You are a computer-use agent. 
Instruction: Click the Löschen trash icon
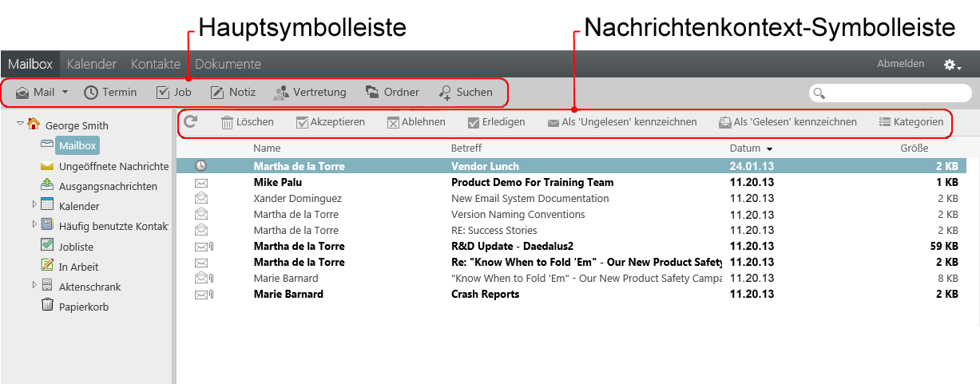click(228, 122)
